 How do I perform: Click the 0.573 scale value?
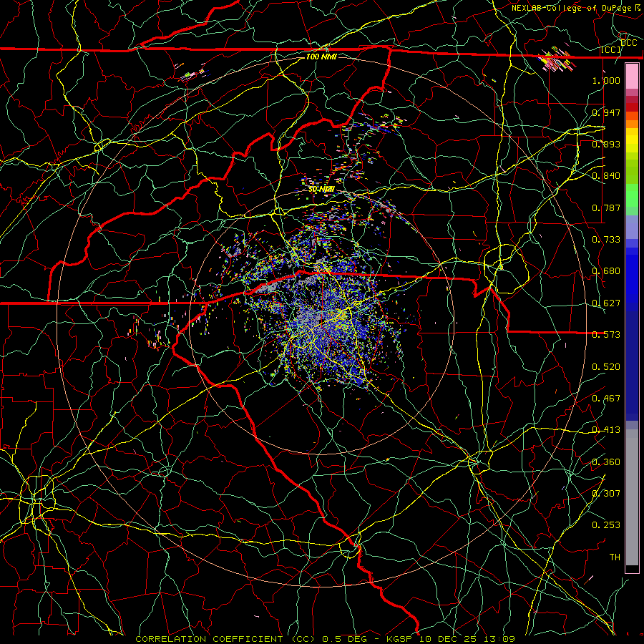coord(606,335)
